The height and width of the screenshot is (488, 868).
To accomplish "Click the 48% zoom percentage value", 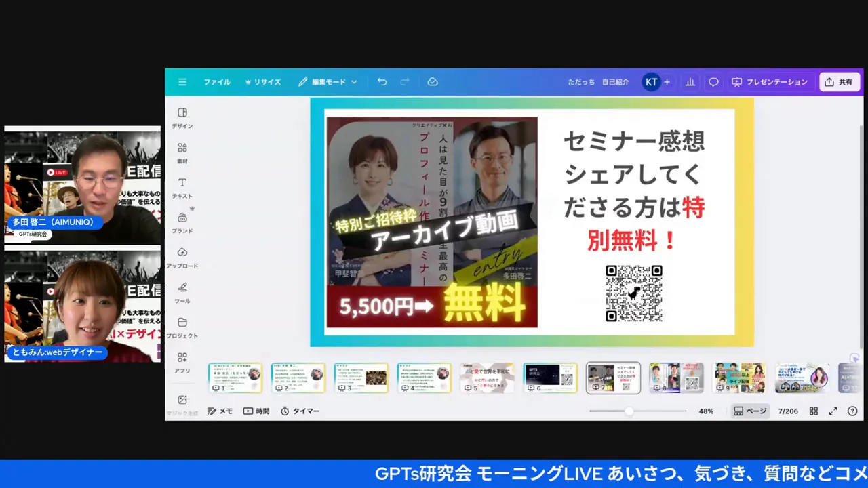I will (x=706, y=411).
